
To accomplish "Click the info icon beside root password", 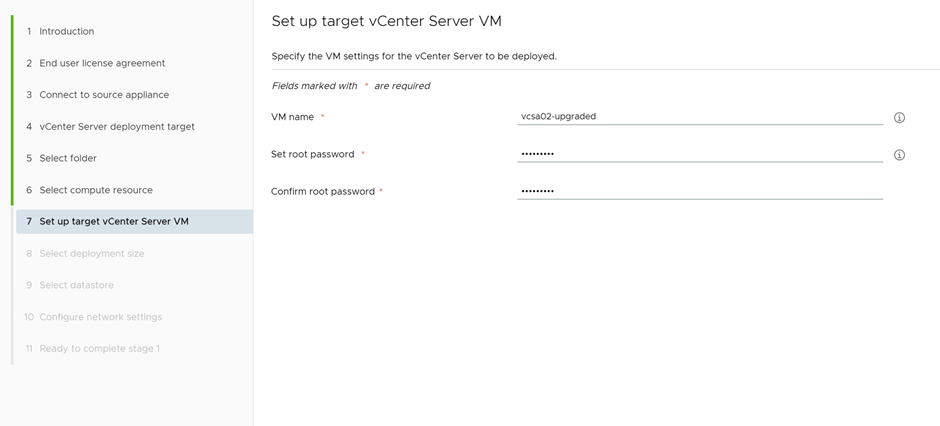I will (899, 155).
